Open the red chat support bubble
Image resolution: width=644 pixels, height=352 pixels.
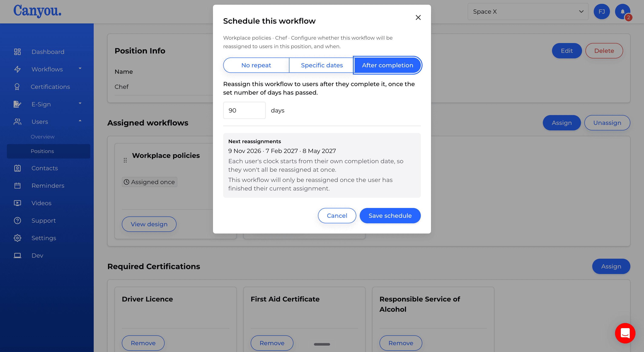click(625, 333)
